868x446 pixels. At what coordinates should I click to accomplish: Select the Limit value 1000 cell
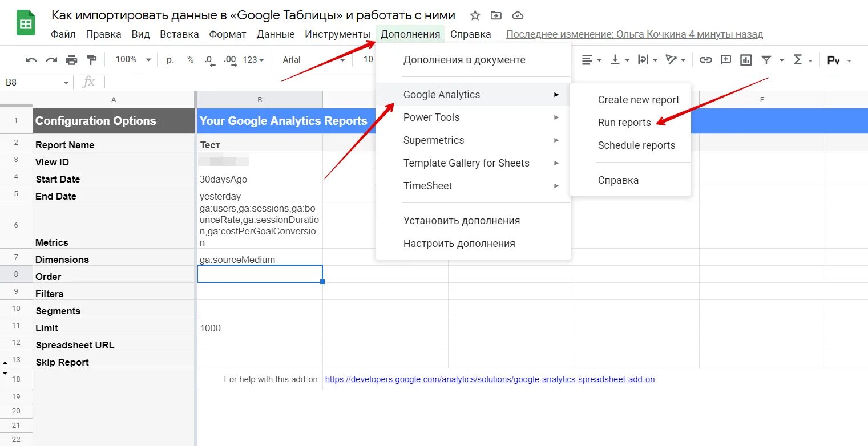coord(260,326)
